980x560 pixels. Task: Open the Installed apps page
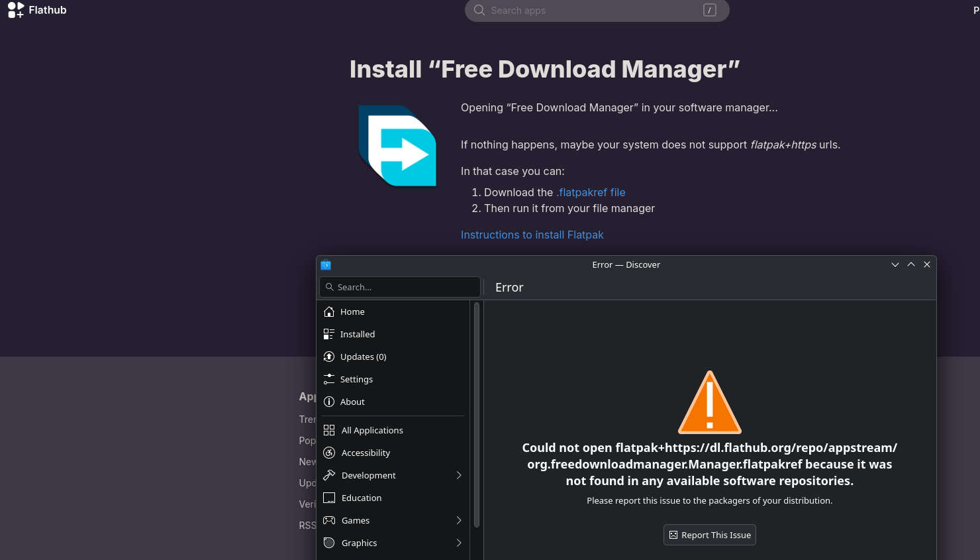click(357, 334)
